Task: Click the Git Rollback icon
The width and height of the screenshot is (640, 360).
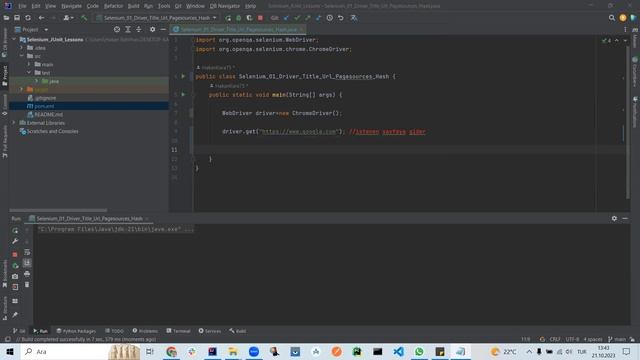Action: pos(340,18)
